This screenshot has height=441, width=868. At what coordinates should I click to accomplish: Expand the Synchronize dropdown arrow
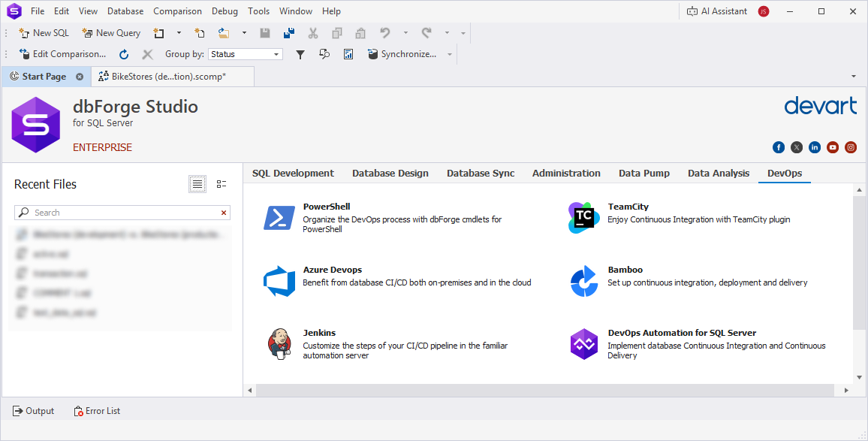(448, 53)
